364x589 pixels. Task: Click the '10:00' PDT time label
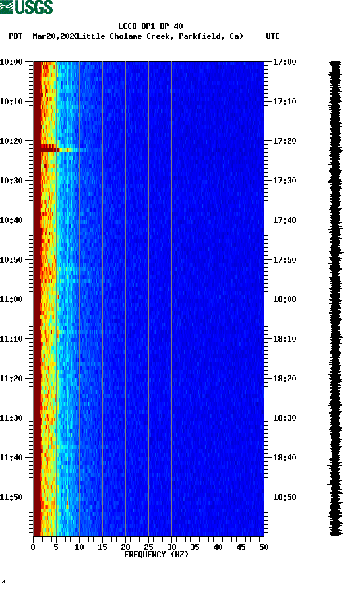pos(11,61)
